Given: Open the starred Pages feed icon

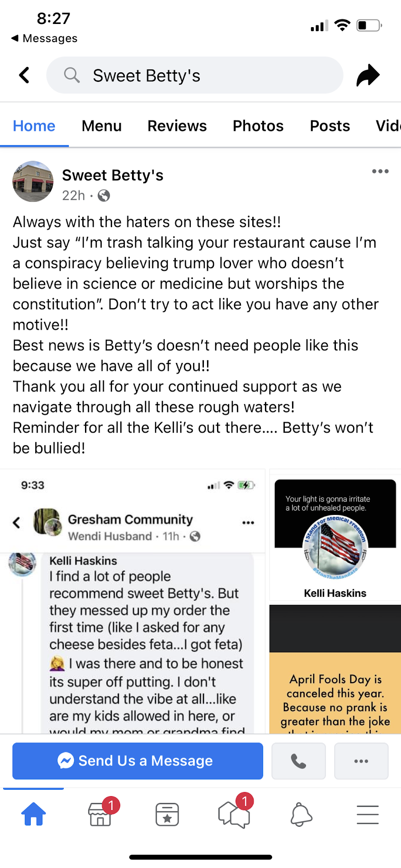Looking at the screenshot, I should pyautogui.click(x=167, y=814).
